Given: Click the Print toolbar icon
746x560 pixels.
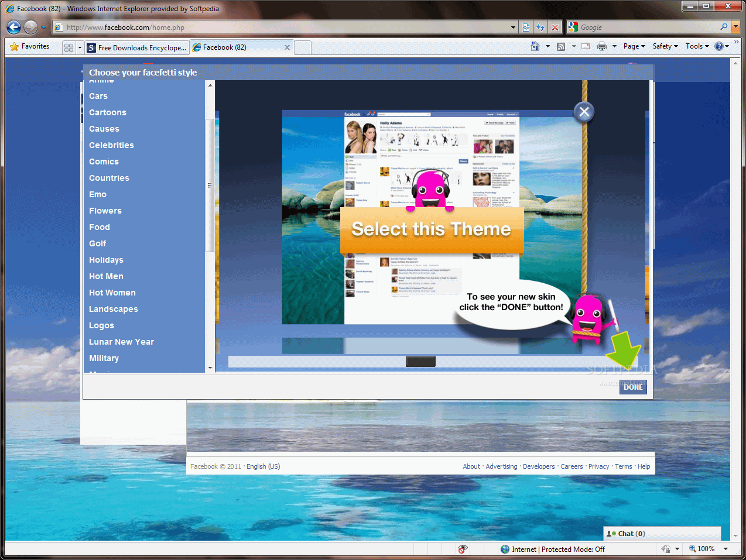Looking at the screenshot, I should pyautogui.click(x=602, y=46).
